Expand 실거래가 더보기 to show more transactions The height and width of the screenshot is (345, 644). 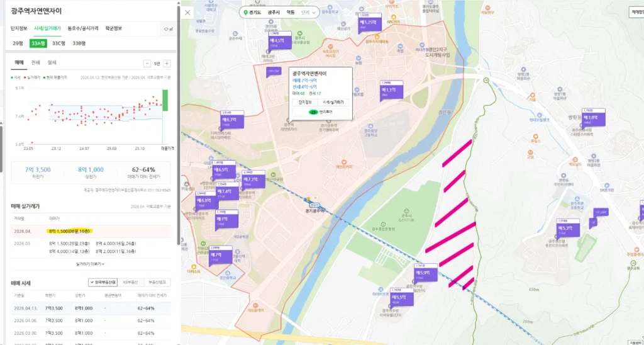(x=90, y=264)
